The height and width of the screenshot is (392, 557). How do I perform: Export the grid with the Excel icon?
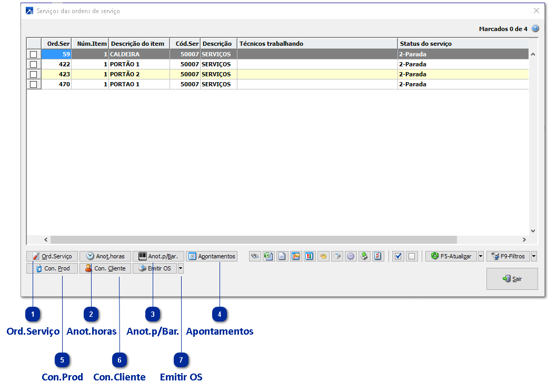268,256
